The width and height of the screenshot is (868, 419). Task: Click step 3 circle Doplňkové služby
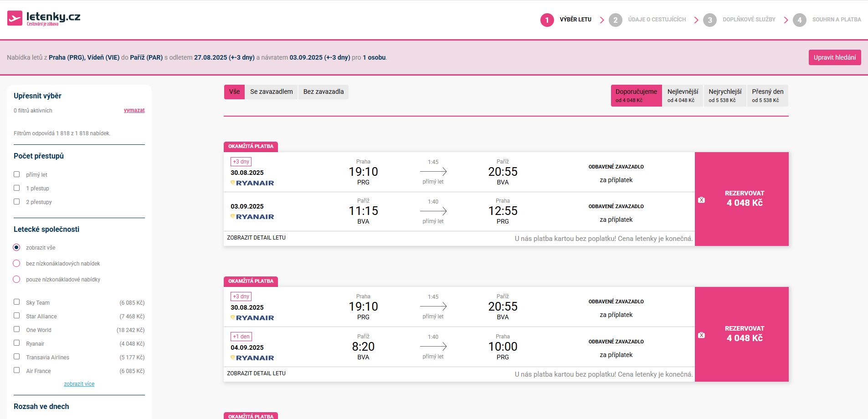[x=709, y=20]
